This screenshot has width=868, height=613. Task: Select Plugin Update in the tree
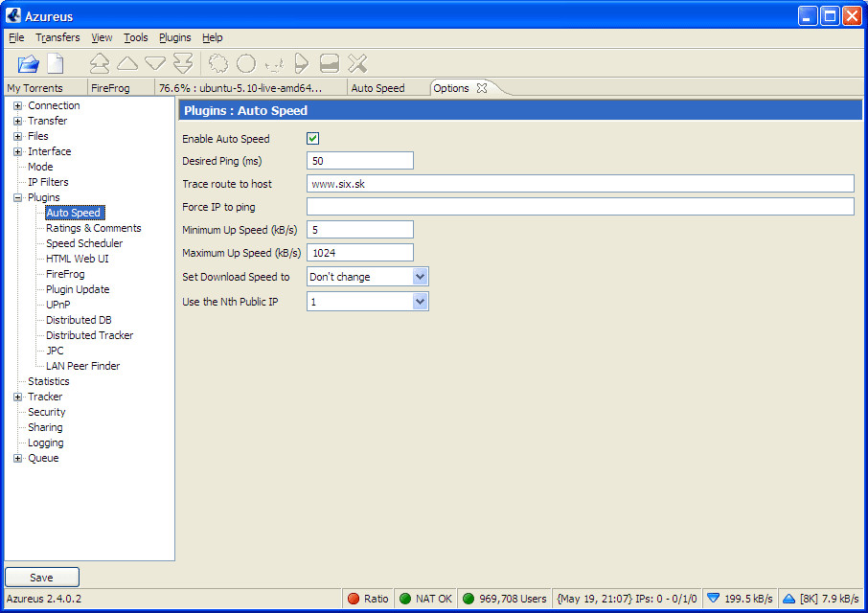pos(78,289)
